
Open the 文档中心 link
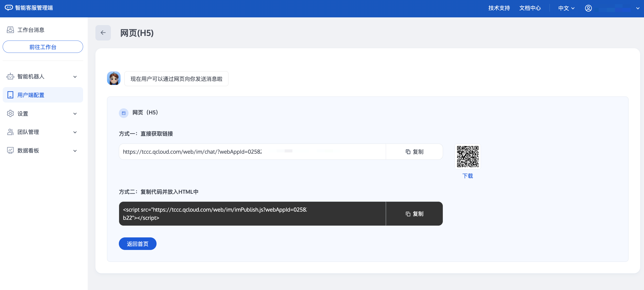[530, 8]
